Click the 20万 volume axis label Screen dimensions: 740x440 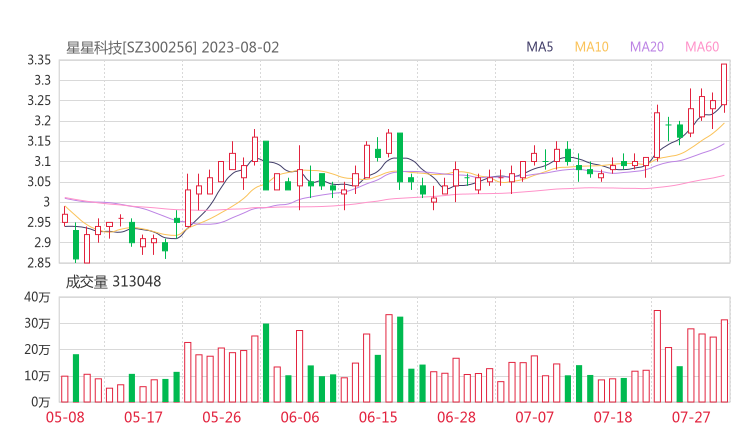point(37,350)
